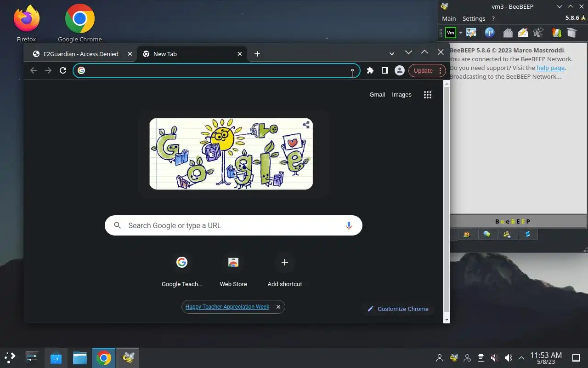Open the Firefox desktop shortcut

[x=26, y=23]
